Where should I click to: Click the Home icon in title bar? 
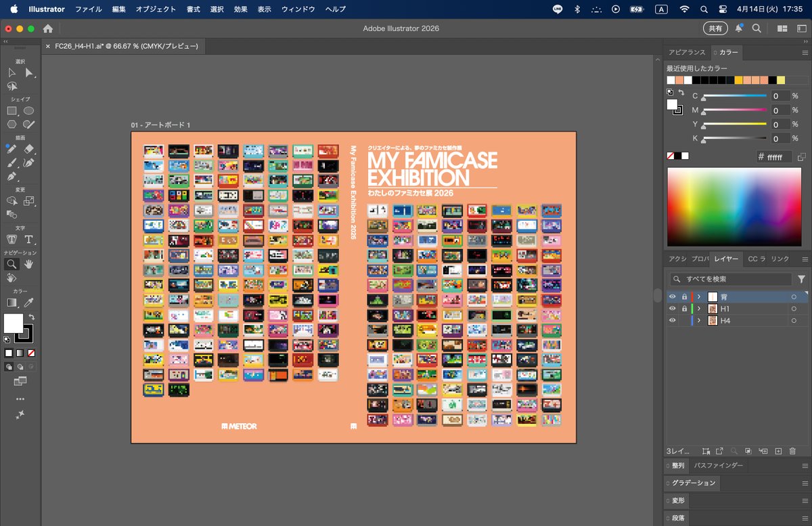(x=47, y=28)
